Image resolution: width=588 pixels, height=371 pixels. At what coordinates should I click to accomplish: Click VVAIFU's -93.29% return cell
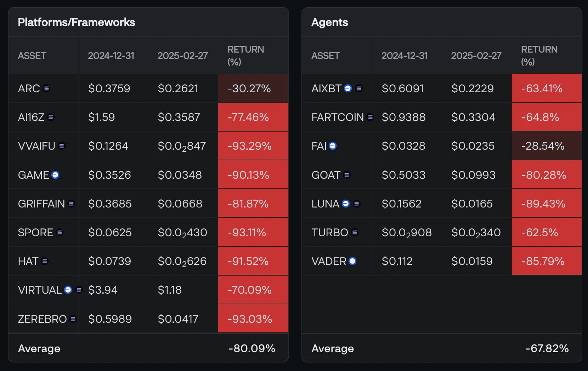point(253,146)
